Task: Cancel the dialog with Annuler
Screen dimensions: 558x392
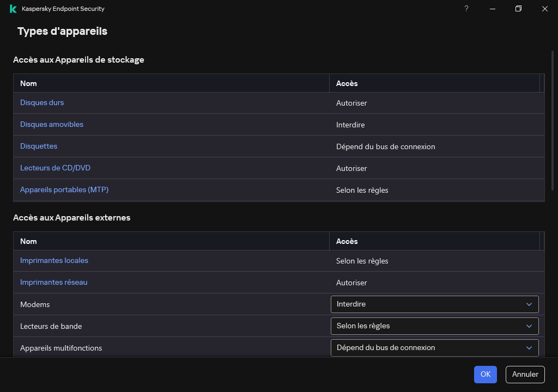Action: pyautogui.click(x=524, y=375)
